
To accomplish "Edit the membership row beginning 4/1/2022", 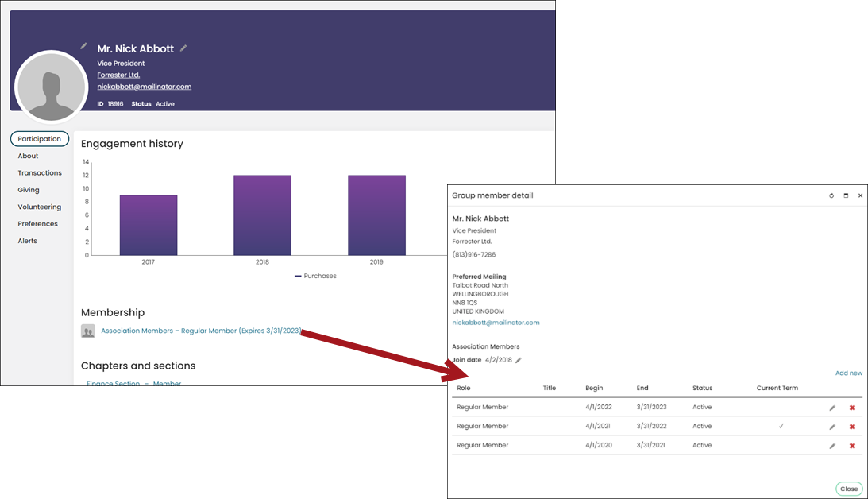I will (x=832, y=408).
